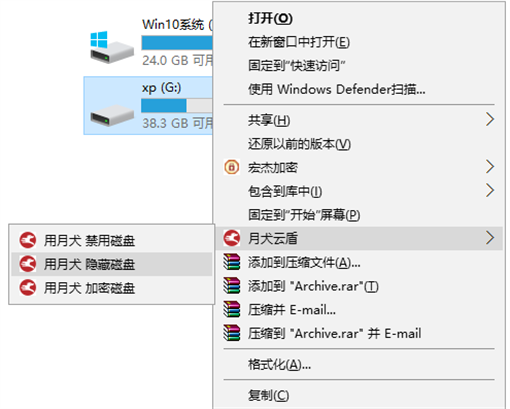Select the xp (G:) drive icon
Viewport: 510px width, 409px height.
(x=112, y=115)
